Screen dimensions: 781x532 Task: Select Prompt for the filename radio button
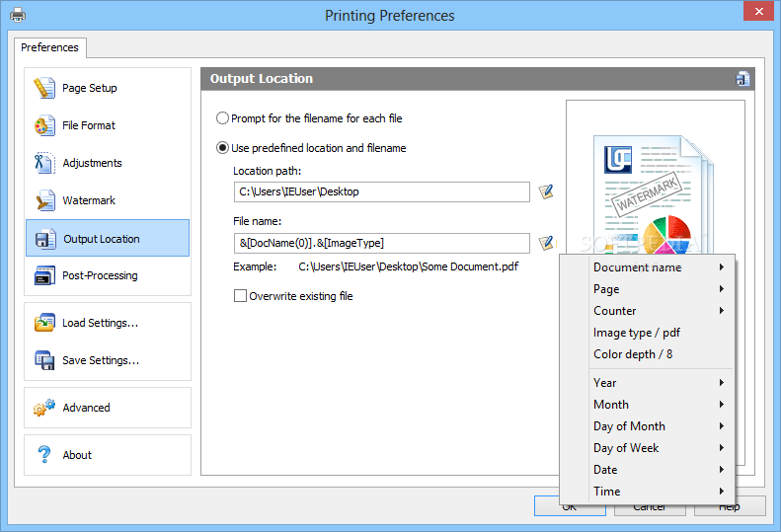pyautogui.click(x=222, y=118)
